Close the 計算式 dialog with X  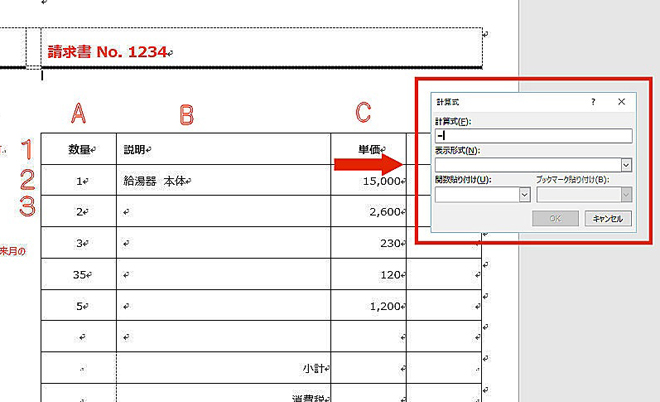[x=621, y=102]
